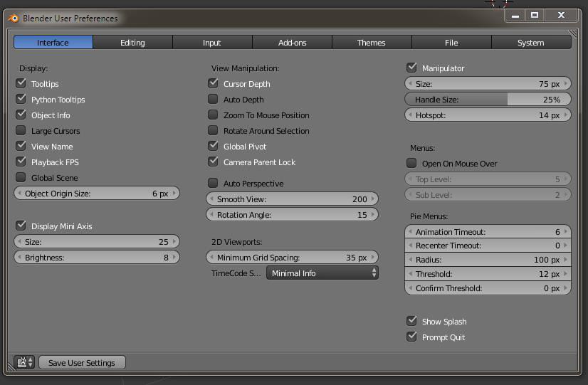Screen dimensions: 588x385
Task: Click the right increase arrow on Rotation Angle
Action: pos(374,214)
